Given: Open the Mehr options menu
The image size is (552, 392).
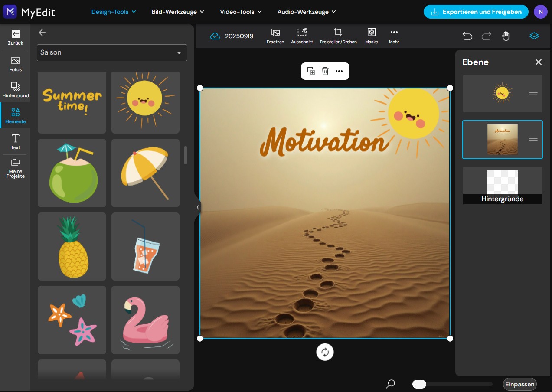Looking at the screenshot, I should point(394,36).
